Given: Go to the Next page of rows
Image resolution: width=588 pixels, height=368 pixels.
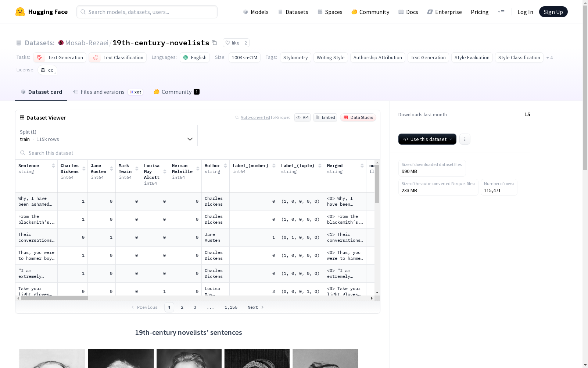Looking at the screenshot, I should click(x=256, y=307).
